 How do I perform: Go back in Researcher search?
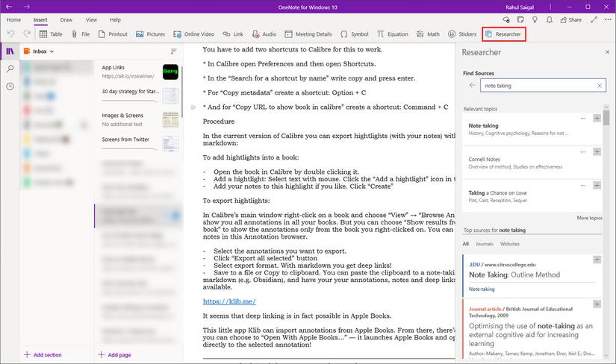click(472, 85)
